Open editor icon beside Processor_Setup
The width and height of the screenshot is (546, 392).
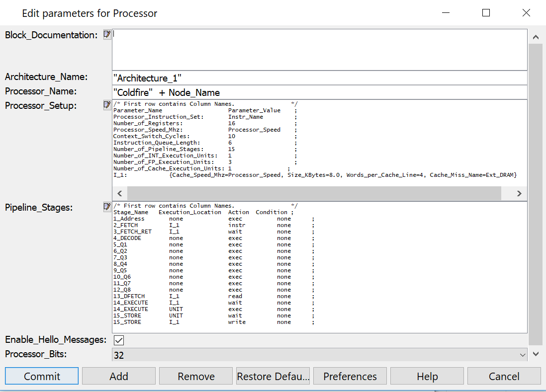click(x=107, y=105)
